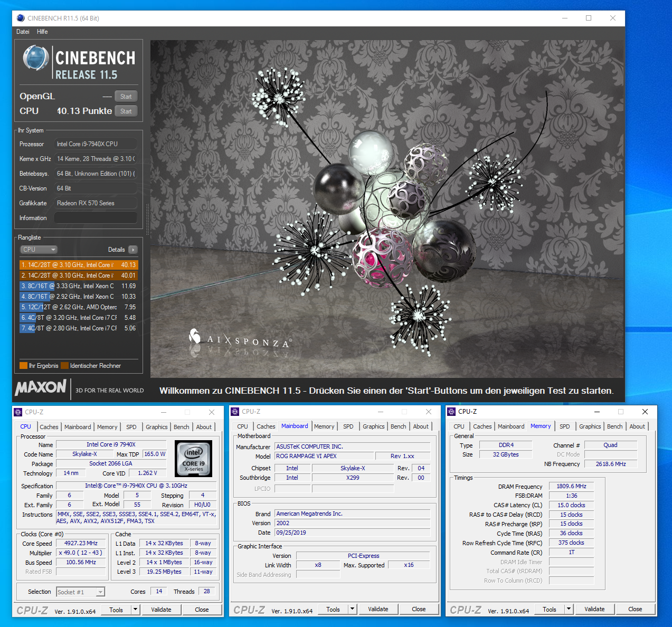Click the CPU-Z icon in the Memory window title bar
The width and height of the screenshot is (672, 627).
(x=451, y=412)
